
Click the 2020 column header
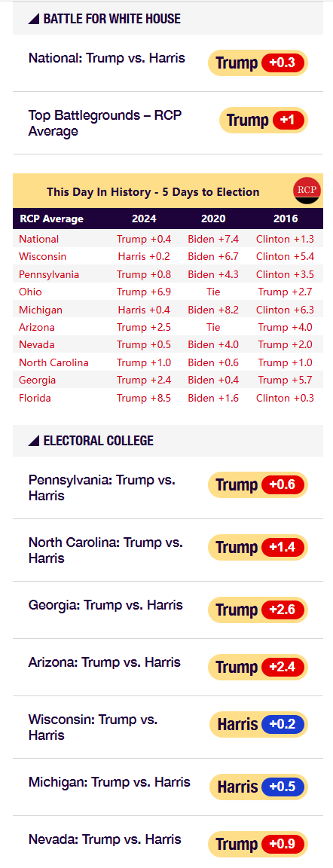tap(213, 219)
